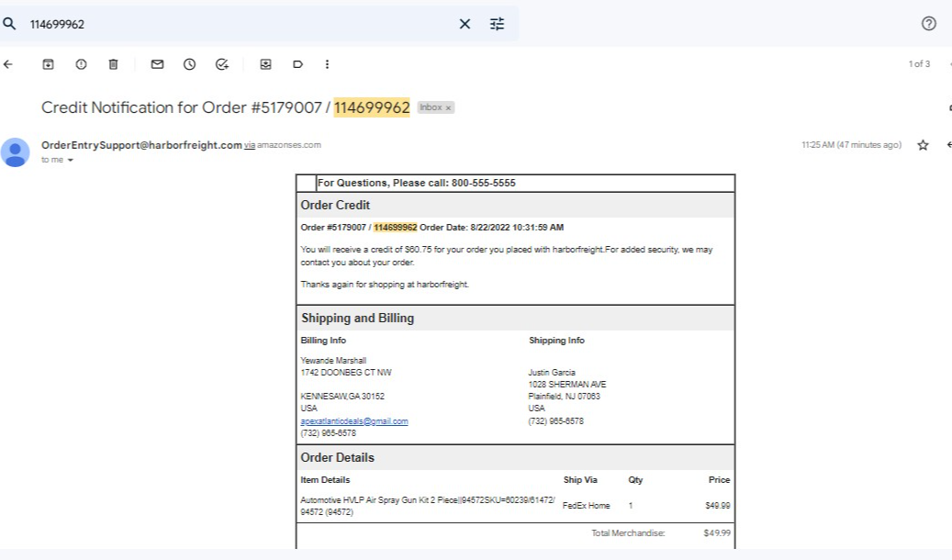Click timestamp 11:25 AM (47 minutes ago)
This screenshot has height=560, width=952.
pyautogui.click(x=851, y=144)
